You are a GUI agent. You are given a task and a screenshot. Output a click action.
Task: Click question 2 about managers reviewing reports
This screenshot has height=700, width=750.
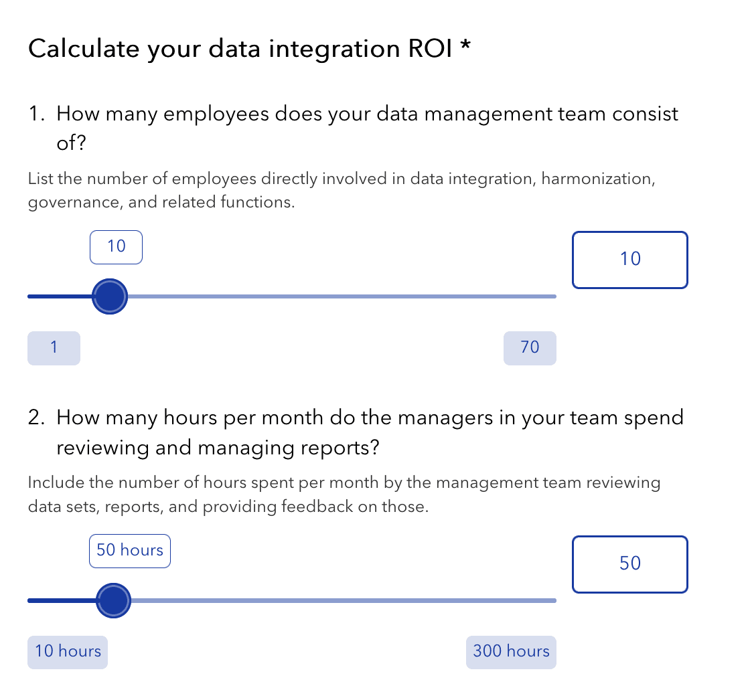click(356, 433)
